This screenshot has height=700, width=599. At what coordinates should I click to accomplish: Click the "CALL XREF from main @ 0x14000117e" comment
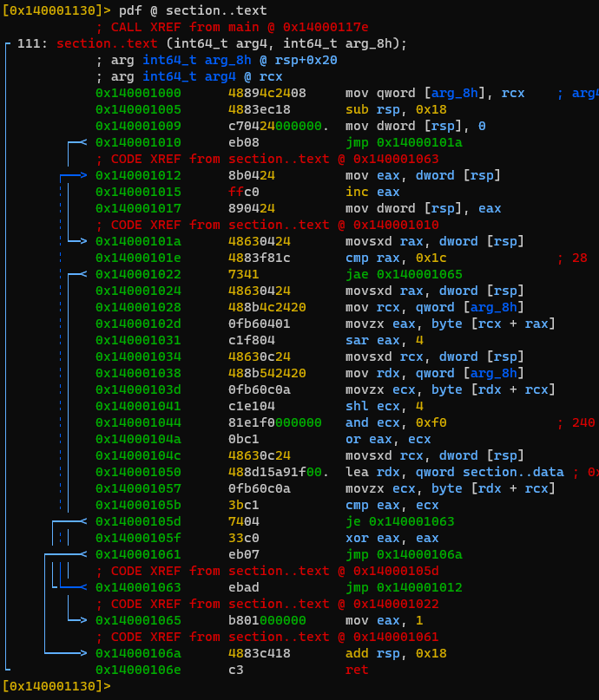point(233,27)
